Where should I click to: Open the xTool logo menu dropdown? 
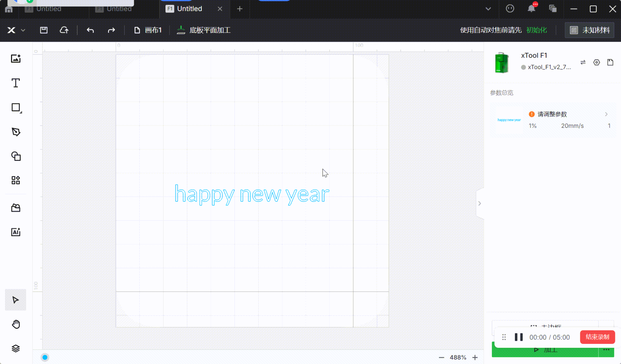16,30
